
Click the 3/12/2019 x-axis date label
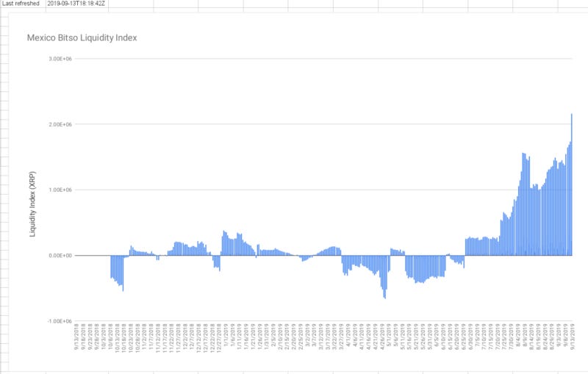(x=321, y=337)
